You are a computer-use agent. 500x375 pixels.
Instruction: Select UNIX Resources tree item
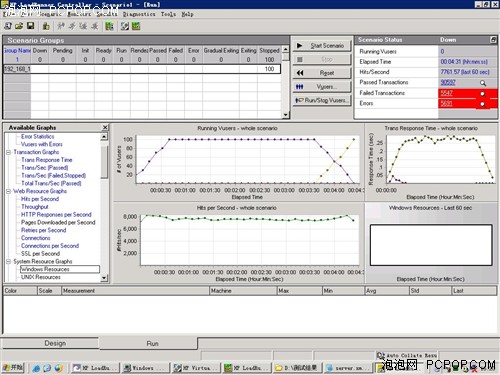click(x=41, y=277)
